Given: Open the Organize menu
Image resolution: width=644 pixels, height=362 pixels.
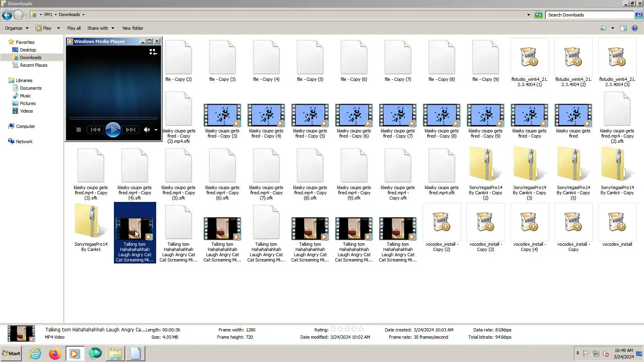Looking at the screenshot, I should (x=17, y=28).
